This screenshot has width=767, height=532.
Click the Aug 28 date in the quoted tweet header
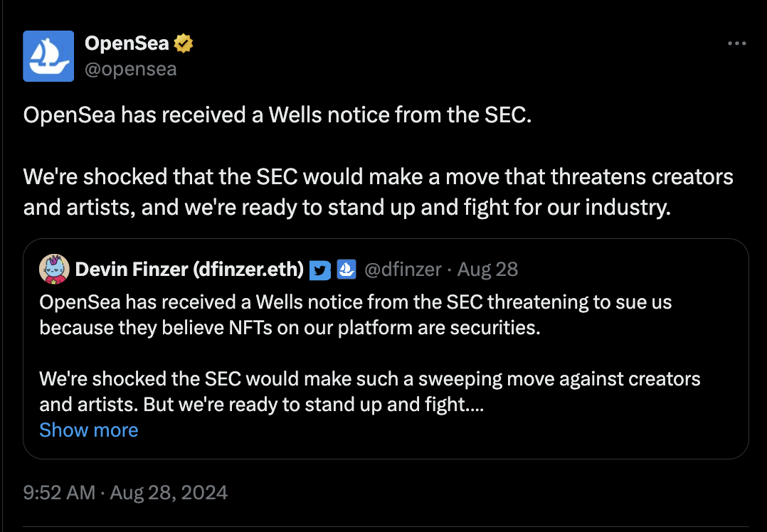[x=487, y=270]
